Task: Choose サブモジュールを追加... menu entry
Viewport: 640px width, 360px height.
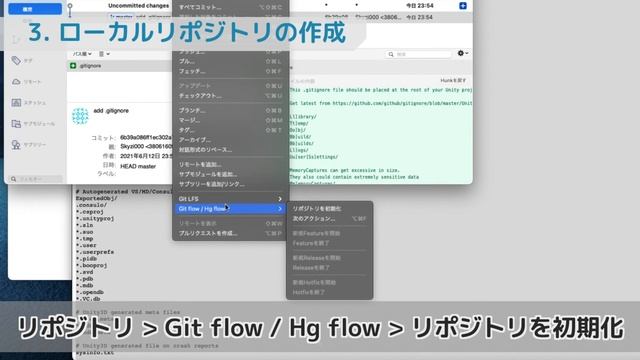Action: click(x=230, y=174)
